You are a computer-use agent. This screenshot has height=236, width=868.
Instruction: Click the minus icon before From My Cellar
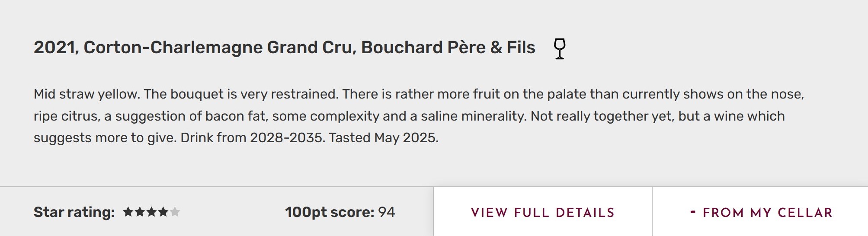693,212
